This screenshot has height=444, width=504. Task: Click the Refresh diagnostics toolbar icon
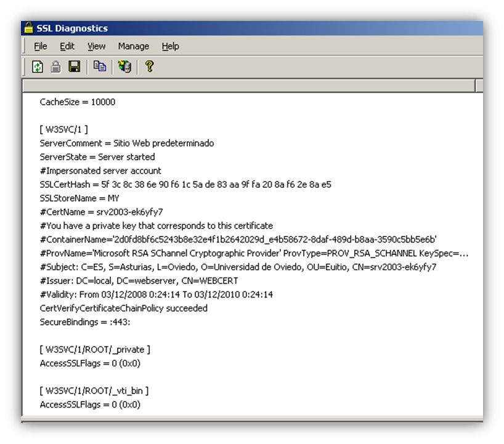38,67
